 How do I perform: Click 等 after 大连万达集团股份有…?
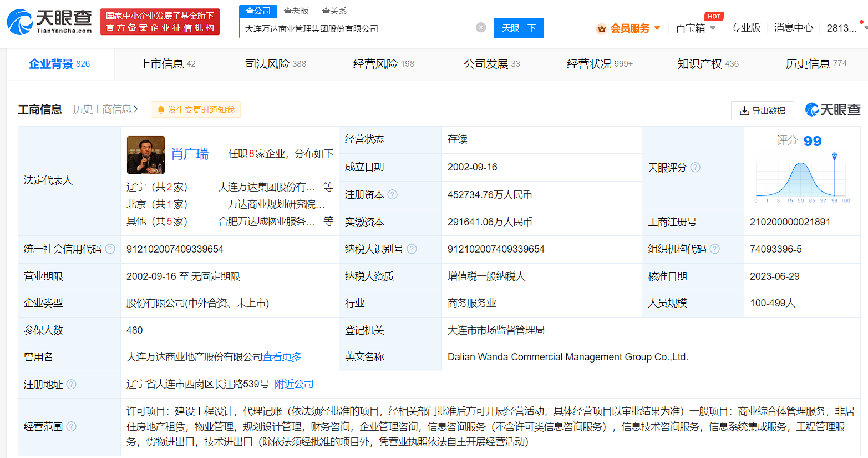pos(328,187)
